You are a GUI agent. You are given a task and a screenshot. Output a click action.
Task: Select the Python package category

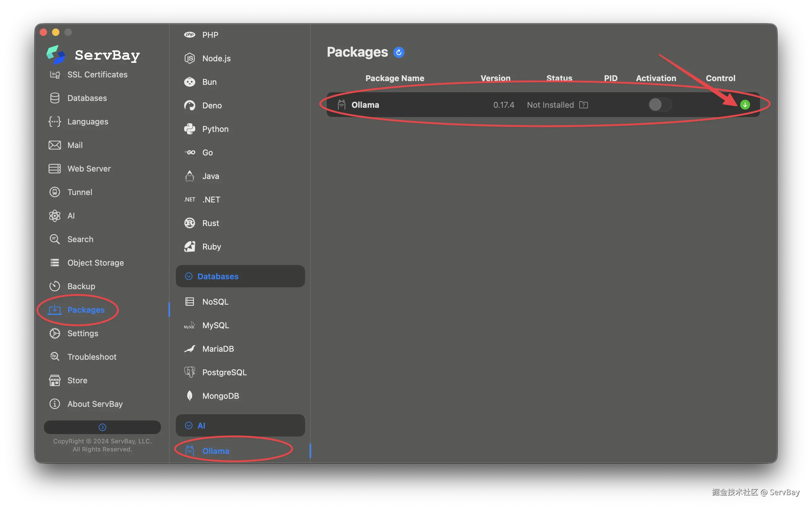coord(215,129)
